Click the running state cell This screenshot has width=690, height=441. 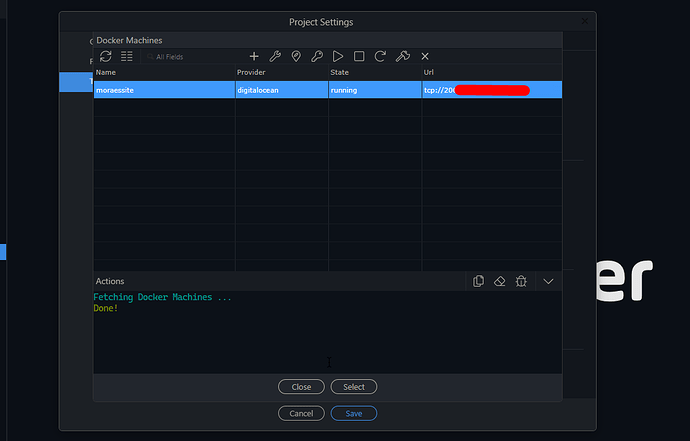[375, 90]
